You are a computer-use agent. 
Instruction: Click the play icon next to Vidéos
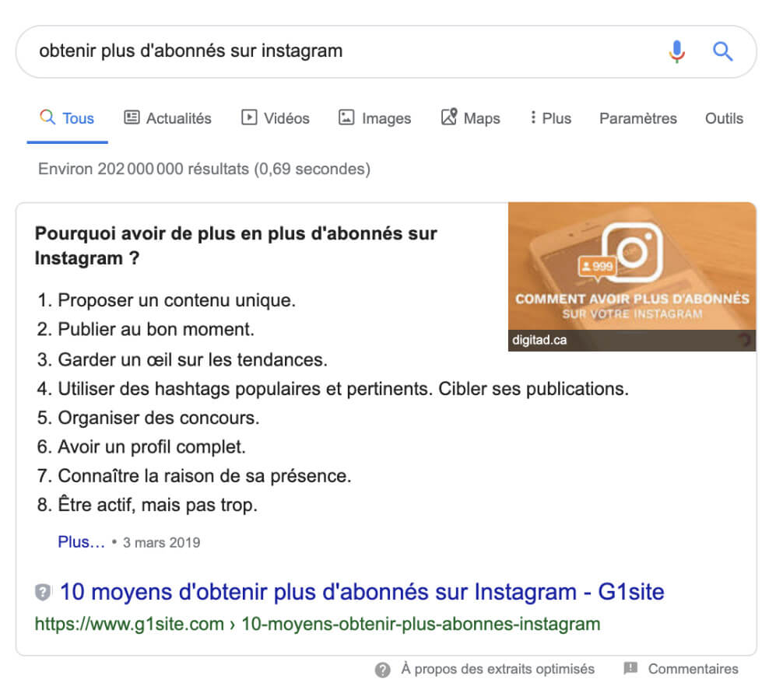coord(248,117)
